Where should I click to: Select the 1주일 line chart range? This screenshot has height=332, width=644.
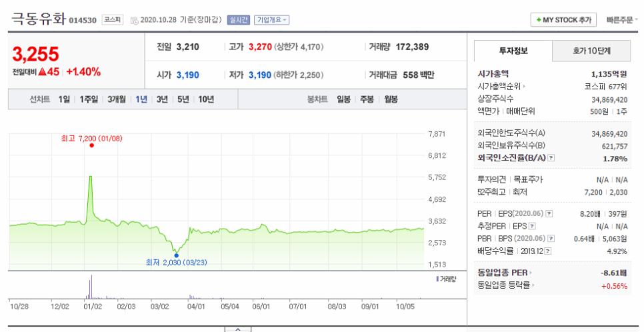pos(89,99)
